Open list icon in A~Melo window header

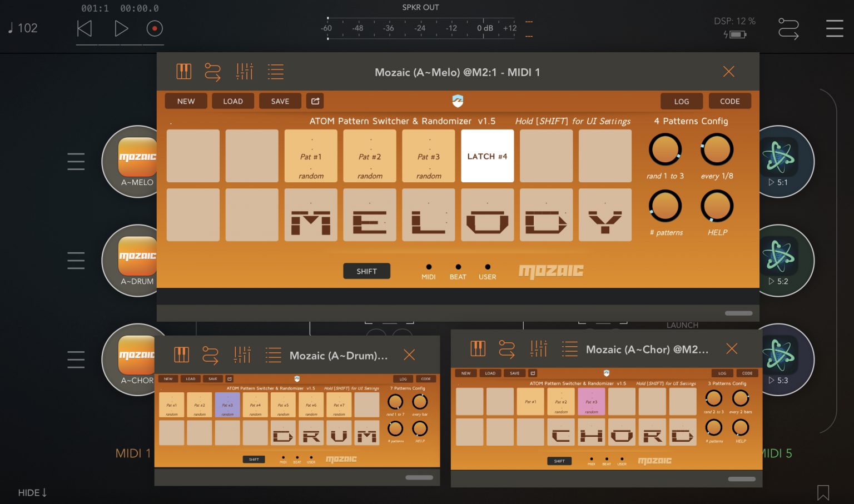click(x=276, y=72)
